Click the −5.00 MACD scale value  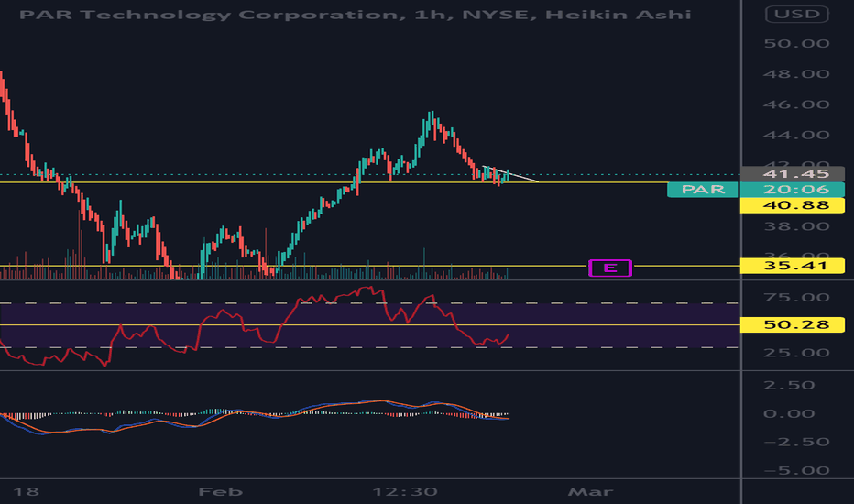point(796,470)
